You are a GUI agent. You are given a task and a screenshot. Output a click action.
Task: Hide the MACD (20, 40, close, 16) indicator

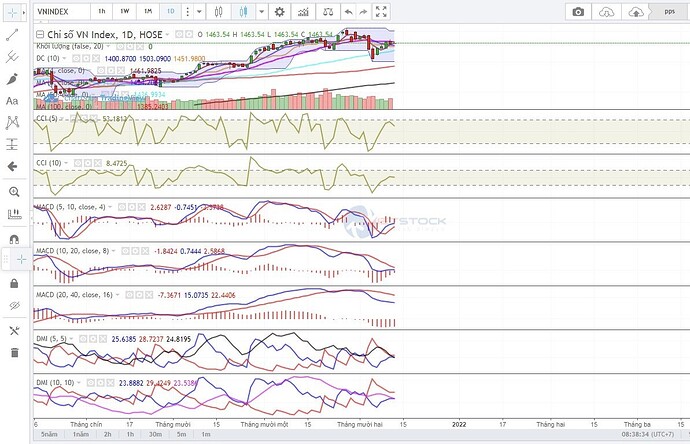[129, 295]
